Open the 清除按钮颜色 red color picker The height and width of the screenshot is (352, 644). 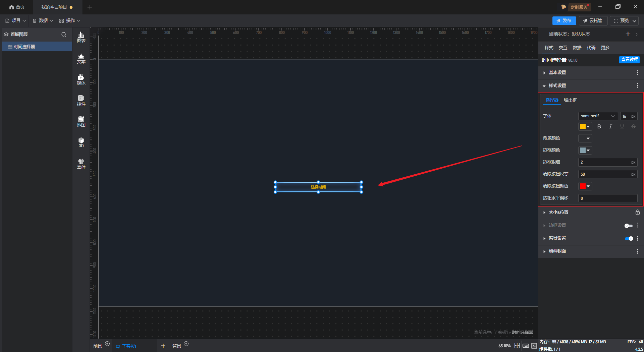[x=585, y=186]
